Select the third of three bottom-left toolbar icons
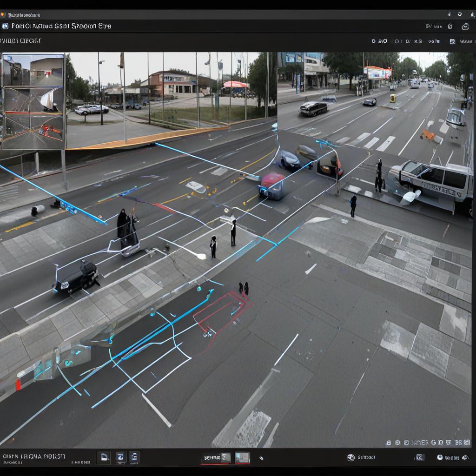Image resolution: width=476 pixels, height=476 pixels. [x=134, y=457]
